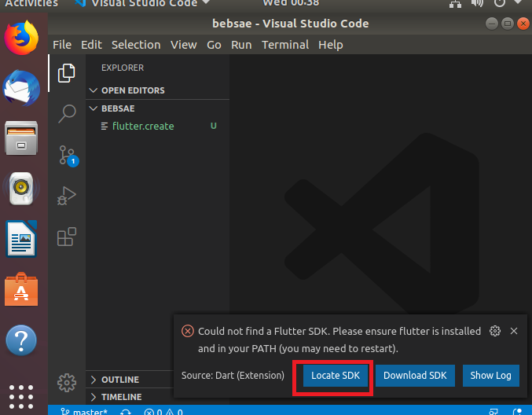Viewport: 532px width, 415px height.
Task: Expand the OUTLINE section
Action: (x=94, y=380)
